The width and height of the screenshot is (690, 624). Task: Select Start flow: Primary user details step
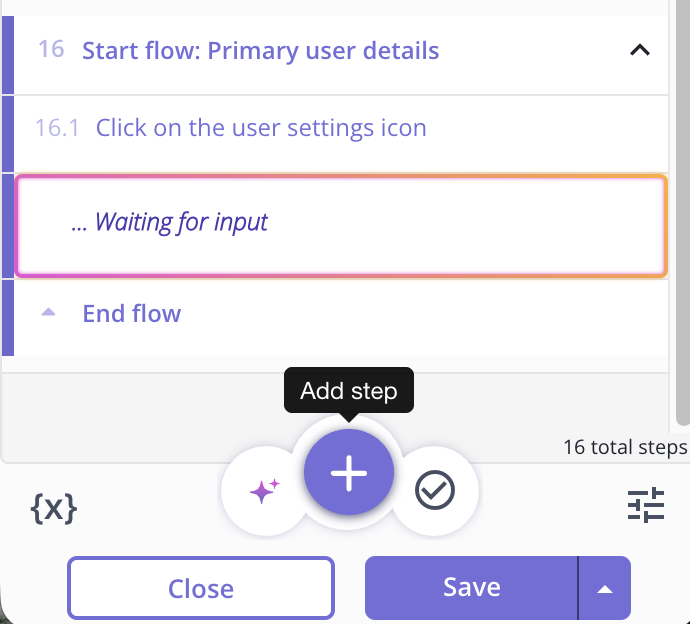[260, 50]
